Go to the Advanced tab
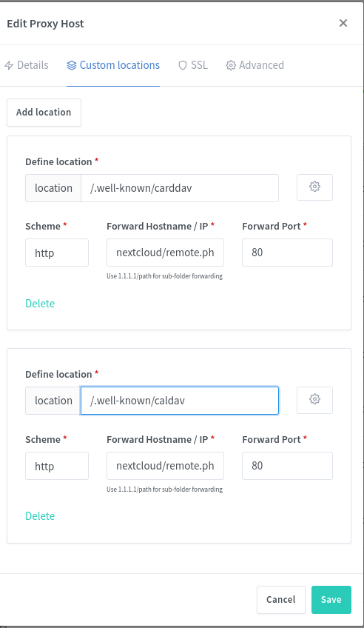 pos(255,65)
